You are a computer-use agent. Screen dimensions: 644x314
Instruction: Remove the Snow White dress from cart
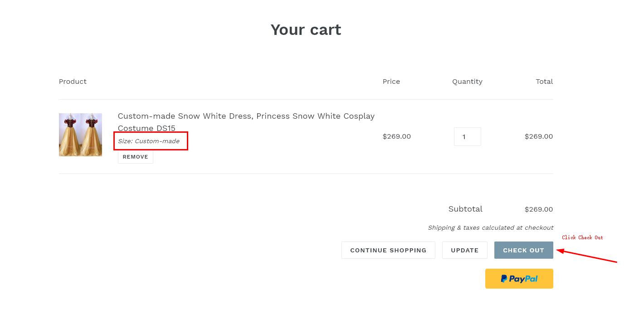point(135,157)
